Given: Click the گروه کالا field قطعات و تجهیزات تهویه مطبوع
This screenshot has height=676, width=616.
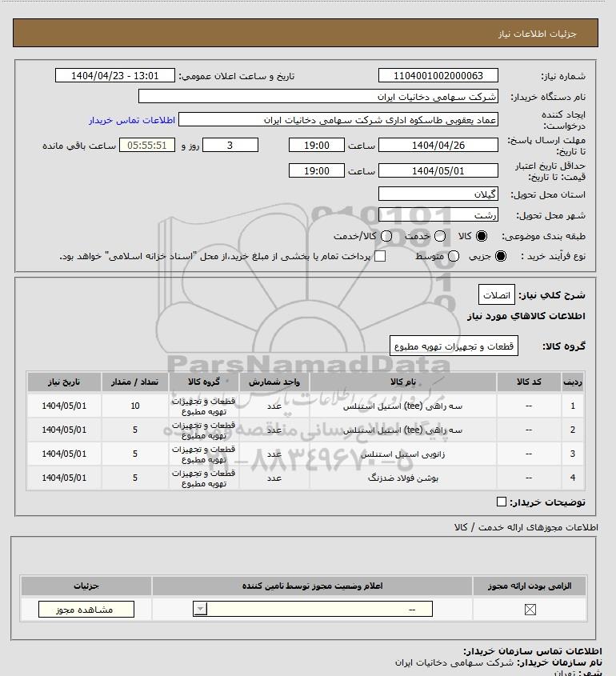Looking at the screenshot, I should (x=454, y=346).
